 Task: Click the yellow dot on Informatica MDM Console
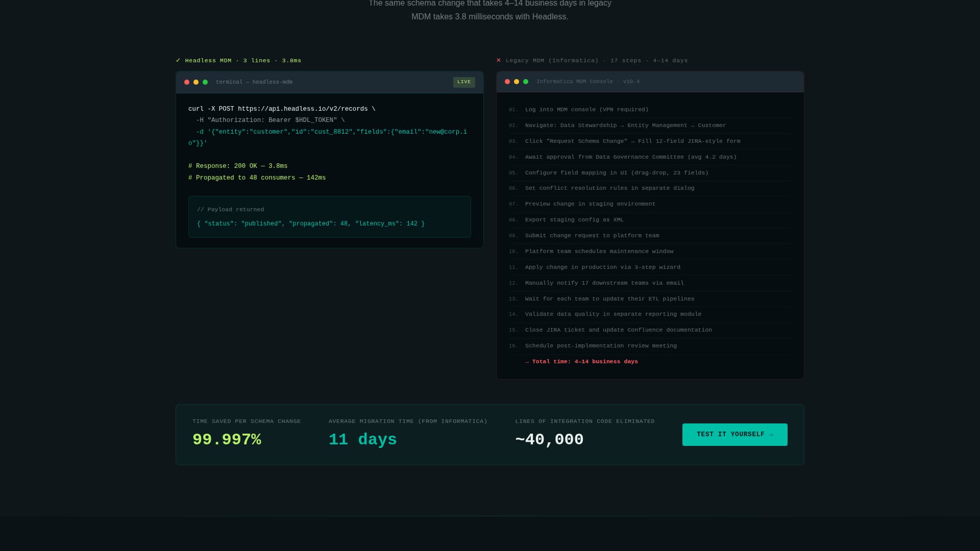click(517, 81)
